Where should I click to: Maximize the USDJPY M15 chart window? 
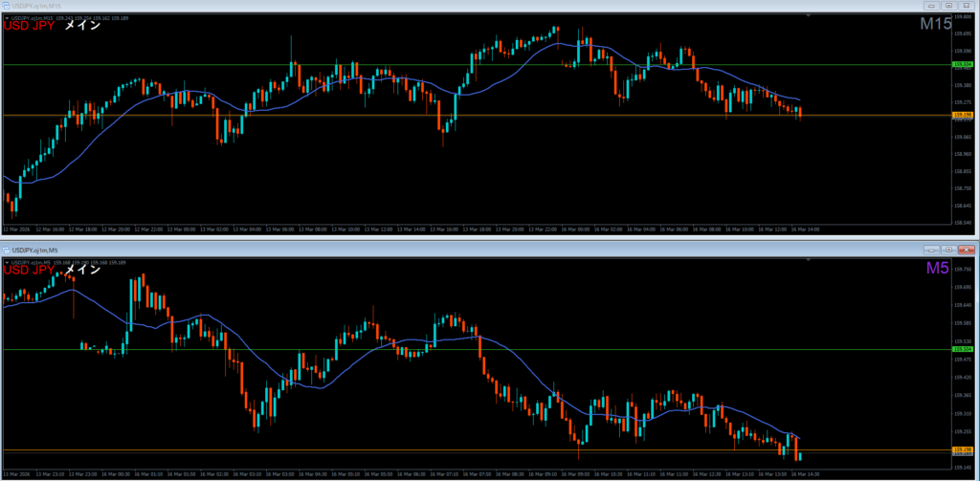coord(948,6)
